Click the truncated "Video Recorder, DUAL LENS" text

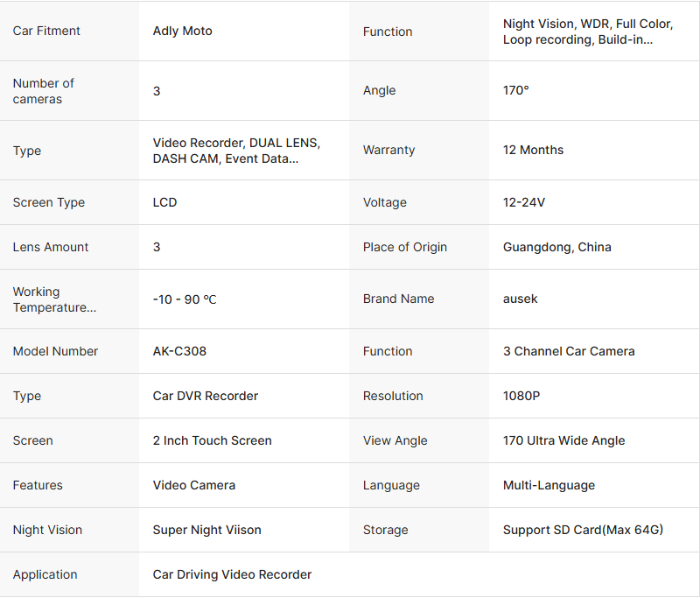coord(236,151)
